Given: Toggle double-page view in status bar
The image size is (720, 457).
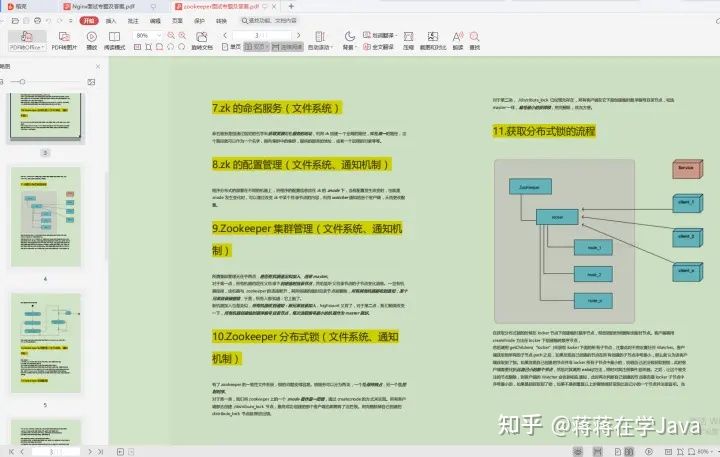Looking at the screenshot, I should point(629,452).
